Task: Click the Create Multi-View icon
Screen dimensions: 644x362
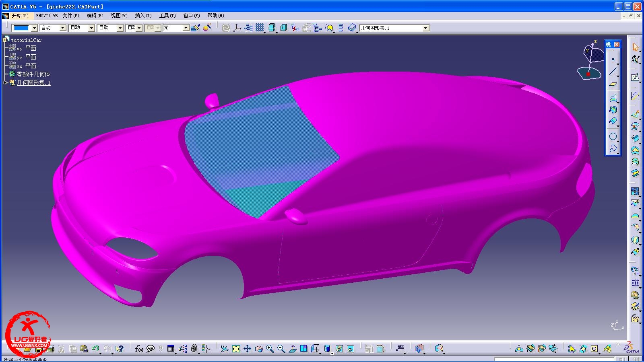Action: (303, 349)
